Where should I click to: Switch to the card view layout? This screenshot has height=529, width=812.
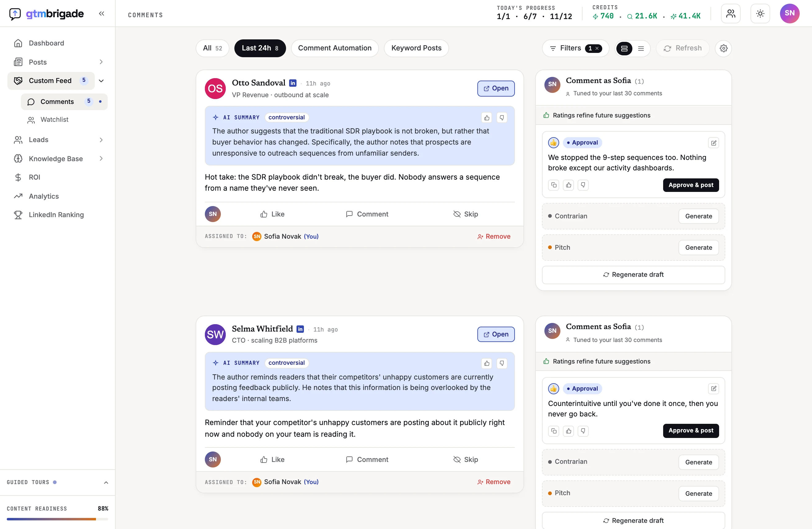pyautogui.click(x=624, y=48)
